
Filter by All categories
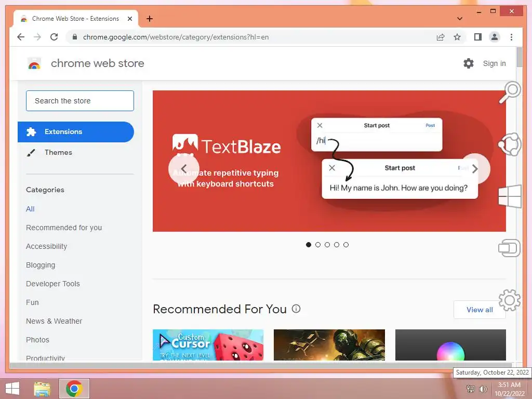[x=30, y=209]
